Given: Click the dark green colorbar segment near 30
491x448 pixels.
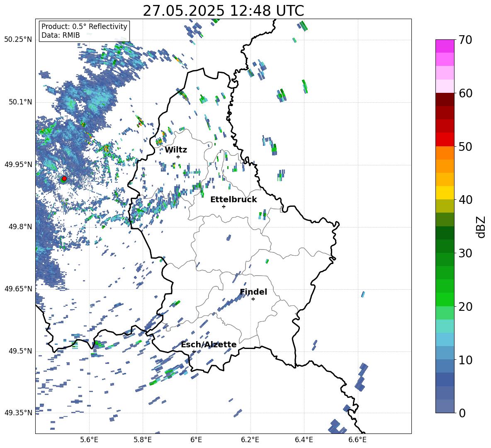Looking at the screenshot, I should (445, 246).
